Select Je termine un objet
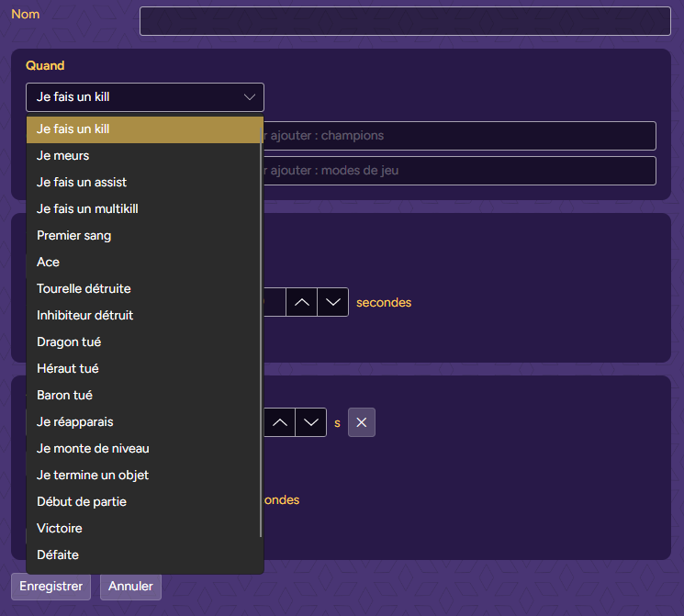The image size is (684, 616). click(x=144, y=476)
